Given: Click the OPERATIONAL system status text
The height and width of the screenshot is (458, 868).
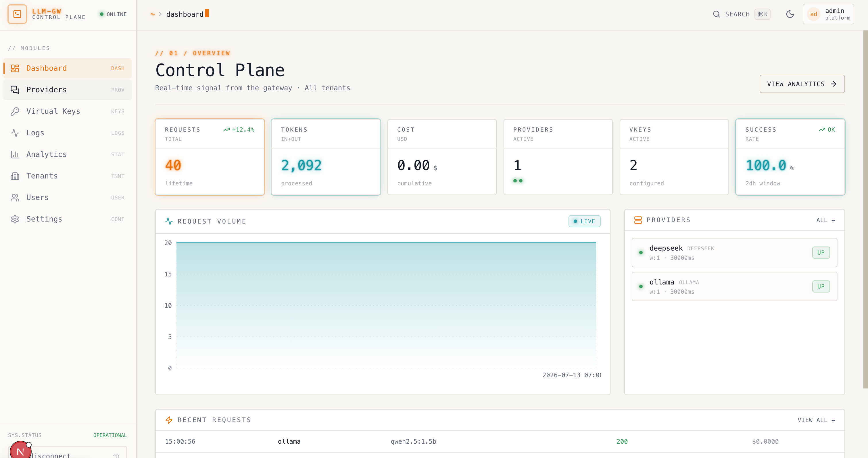Looking at the screenshot, I should [x=110, y=435].
